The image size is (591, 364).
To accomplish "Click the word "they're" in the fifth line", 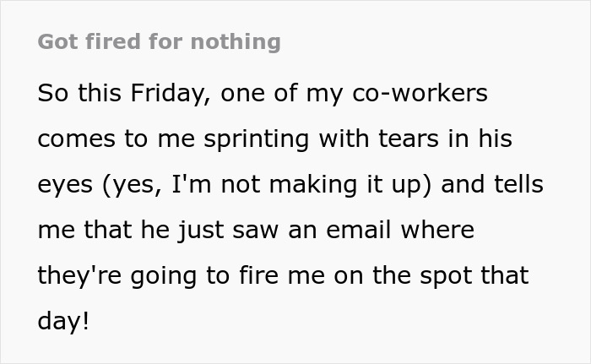I will coord(77,275).
